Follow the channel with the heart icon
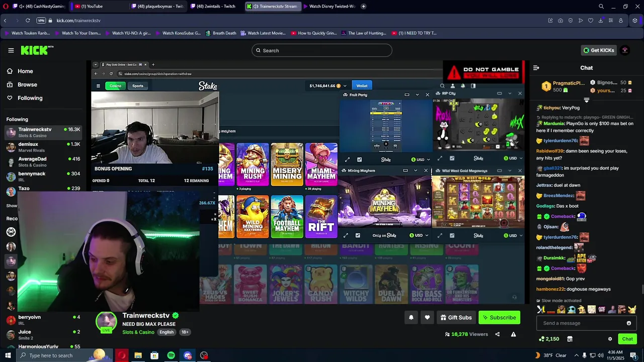This screenshot has height=362, width=644. coord(427,317)
